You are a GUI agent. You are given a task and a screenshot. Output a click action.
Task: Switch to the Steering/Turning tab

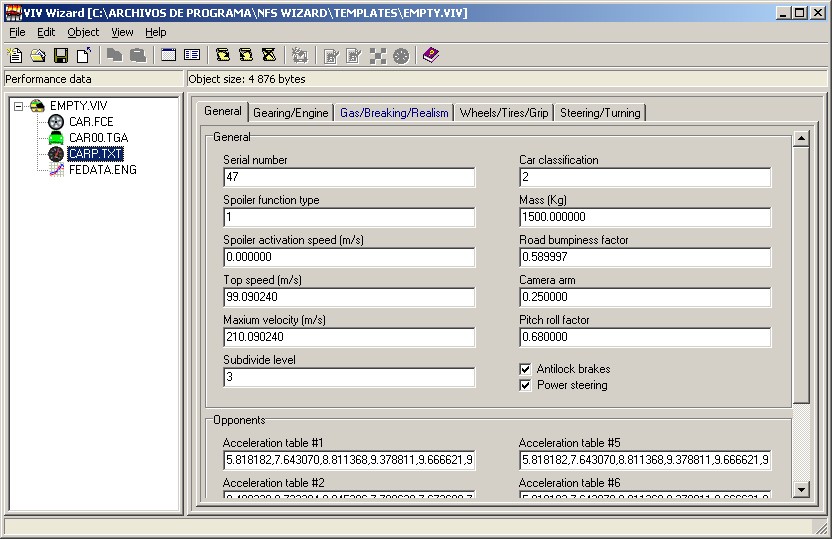pos(600,113)
